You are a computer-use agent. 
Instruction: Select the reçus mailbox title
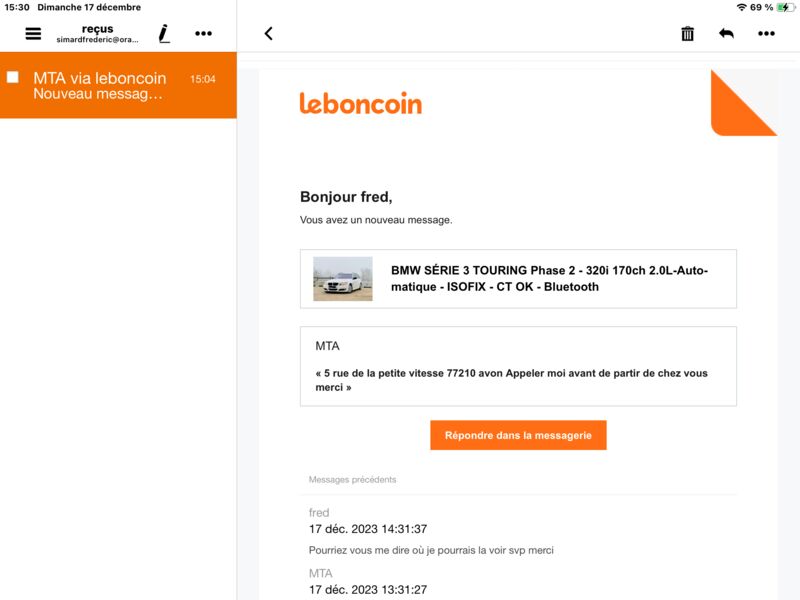(97, 29)
